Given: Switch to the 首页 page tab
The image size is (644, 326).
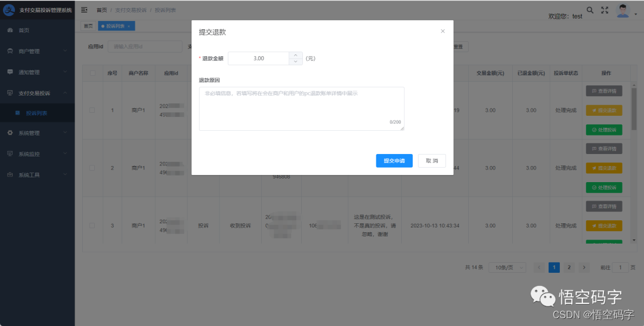Looking at the screenshot, I should click(88, 26).
